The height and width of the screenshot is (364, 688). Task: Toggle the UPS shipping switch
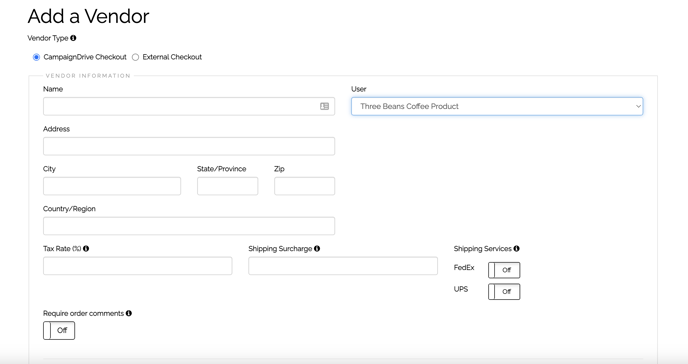[504, 292]
